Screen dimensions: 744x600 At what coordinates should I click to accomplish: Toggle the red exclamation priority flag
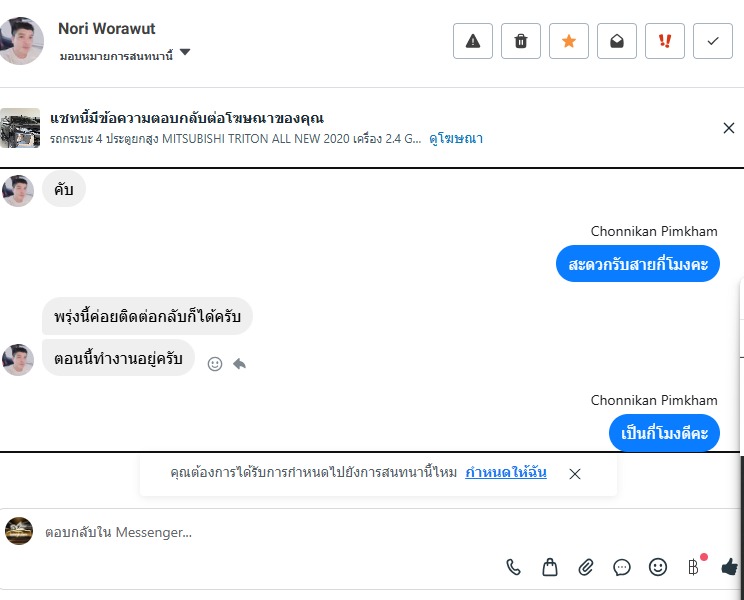(x=665, y=41)
